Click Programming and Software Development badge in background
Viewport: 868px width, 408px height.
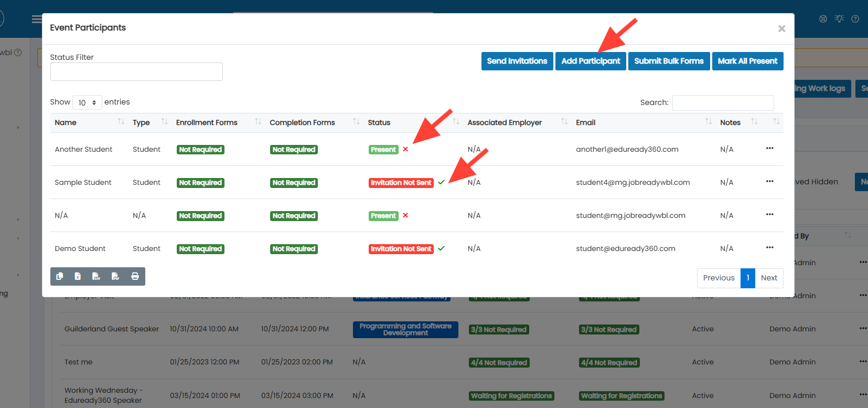[x=405, y=329]
